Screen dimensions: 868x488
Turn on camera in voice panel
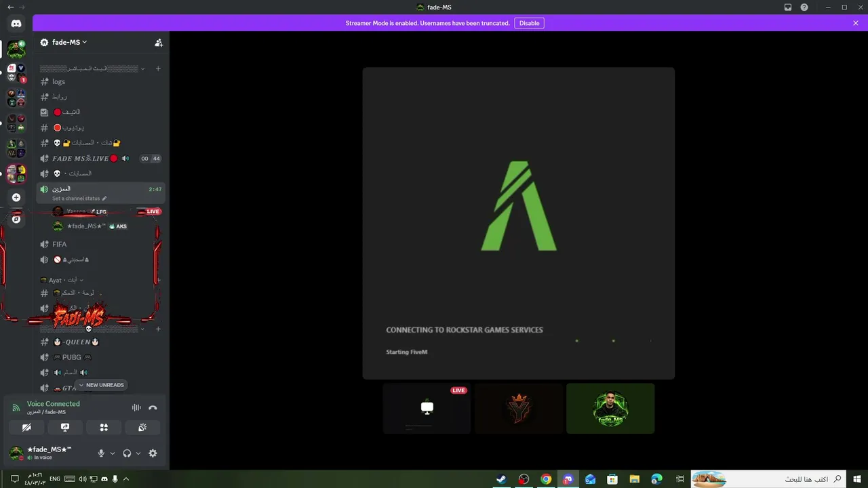click(x=26, y=427)
